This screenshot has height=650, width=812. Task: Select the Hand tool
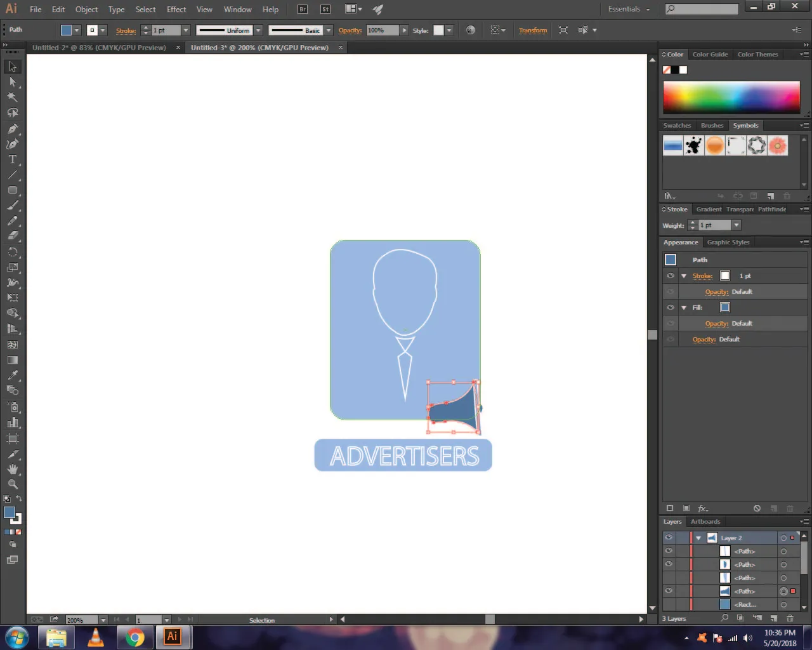[13, 469]
